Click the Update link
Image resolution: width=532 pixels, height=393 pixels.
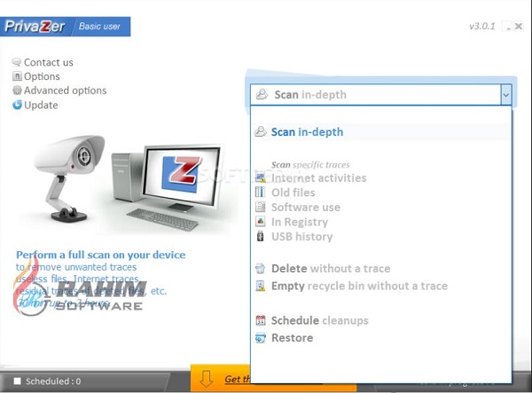tap(41, 105)
